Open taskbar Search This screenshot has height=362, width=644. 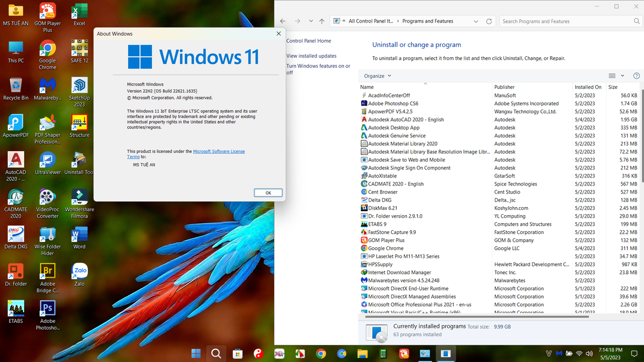(216, 353)
